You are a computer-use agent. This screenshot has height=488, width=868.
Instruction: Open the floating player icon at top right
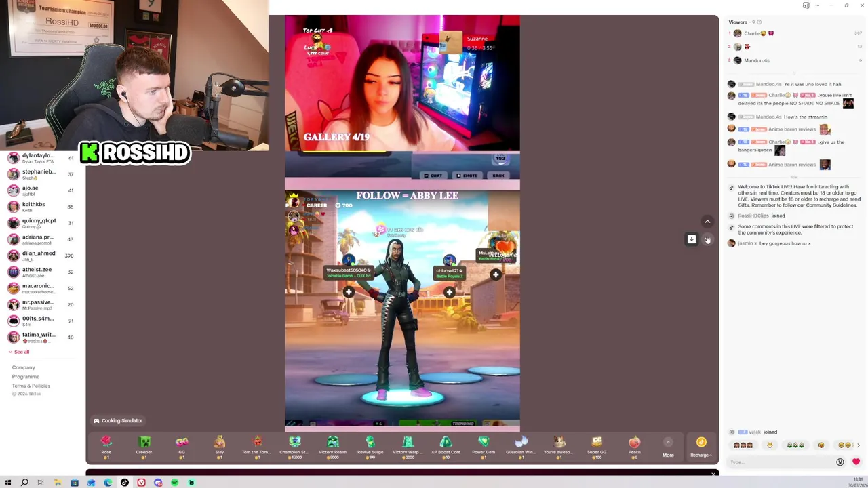pyautogui.click(x=806, y=5)
